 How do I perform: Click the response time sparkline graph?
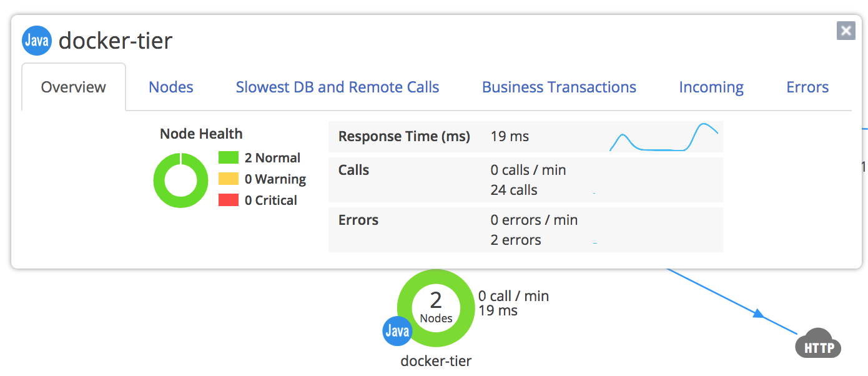[x=664, y=137]
